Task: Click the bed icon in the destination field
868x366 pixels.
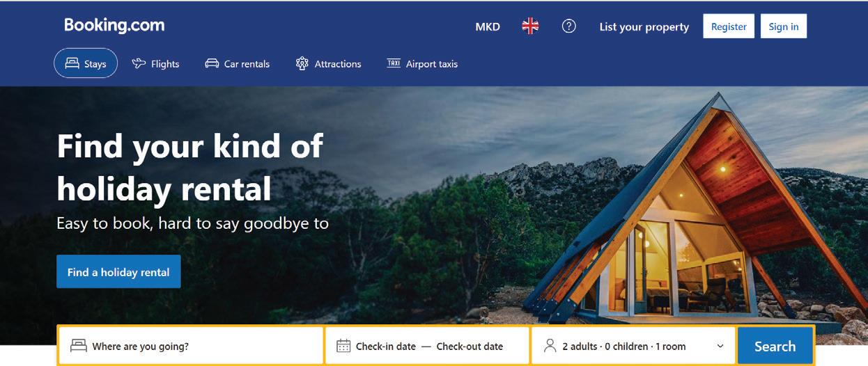Action: coord(79,346)
